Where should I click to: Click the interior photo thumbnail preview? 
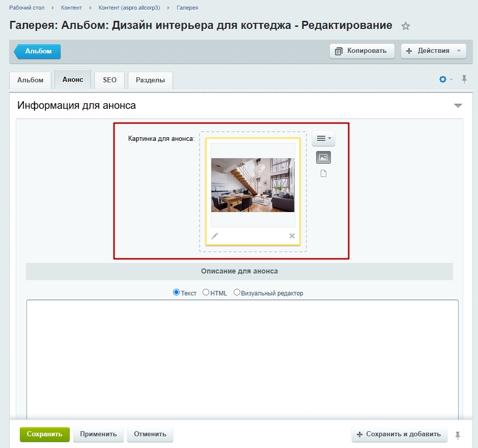[x=252, y=185]
